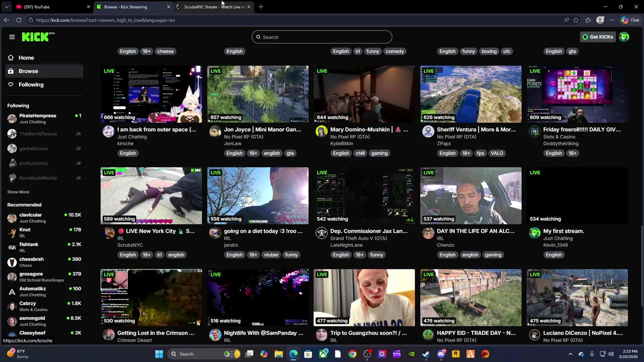Open JonLaw's channel avatar

215,132
